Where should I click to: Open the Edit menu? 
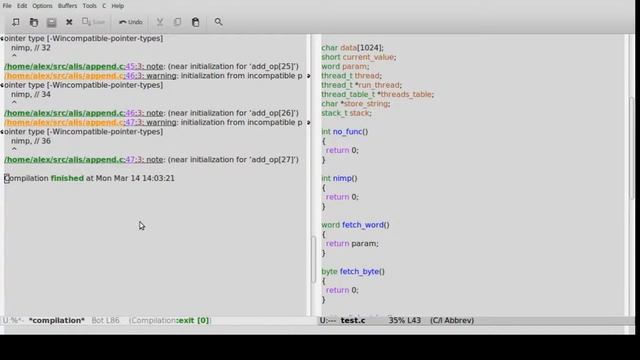[22, 6]
